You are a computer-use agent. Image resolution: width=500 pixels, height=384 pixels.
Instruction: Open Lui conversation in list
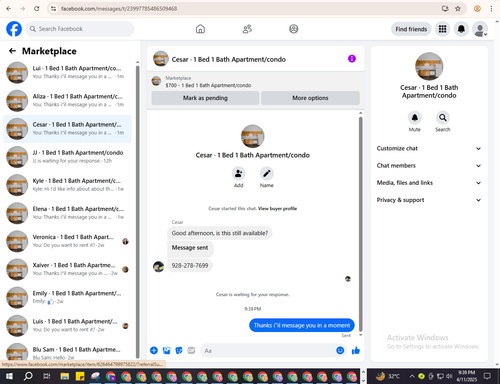67,72
